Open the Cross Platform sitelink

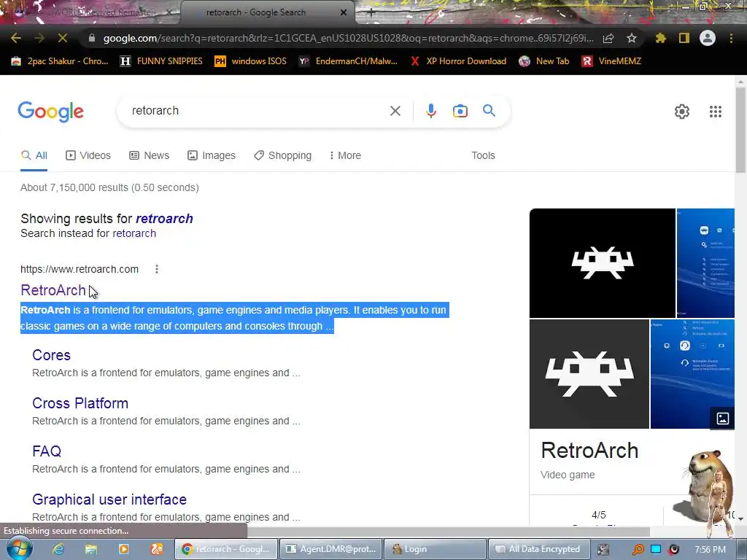point(80,403)
